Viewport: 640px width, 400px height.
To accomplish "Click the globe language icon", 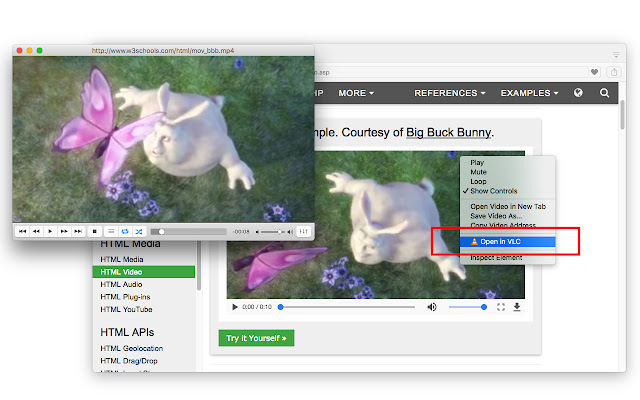I will (578, 93).
